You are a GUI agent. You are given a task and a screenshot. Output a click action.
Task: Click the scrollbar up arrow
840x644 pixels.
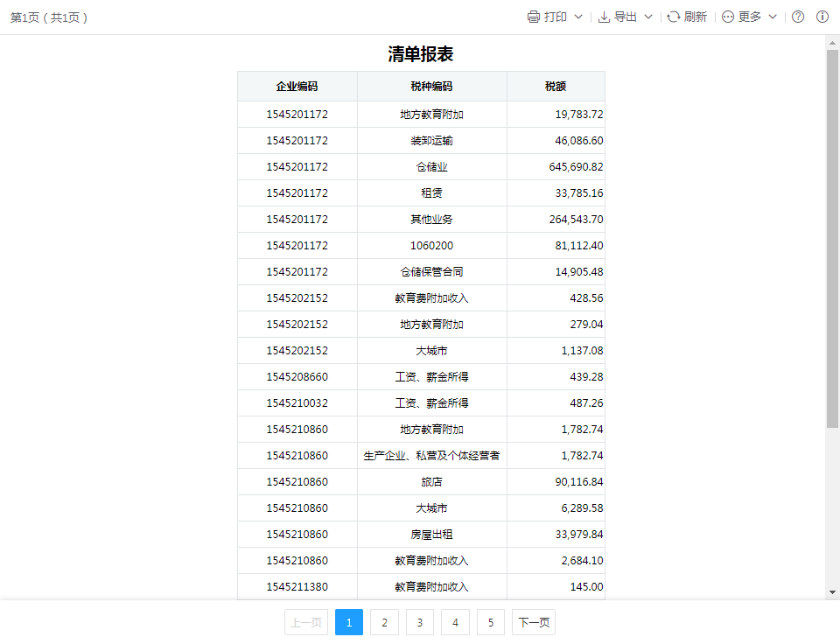coord(832,42)
